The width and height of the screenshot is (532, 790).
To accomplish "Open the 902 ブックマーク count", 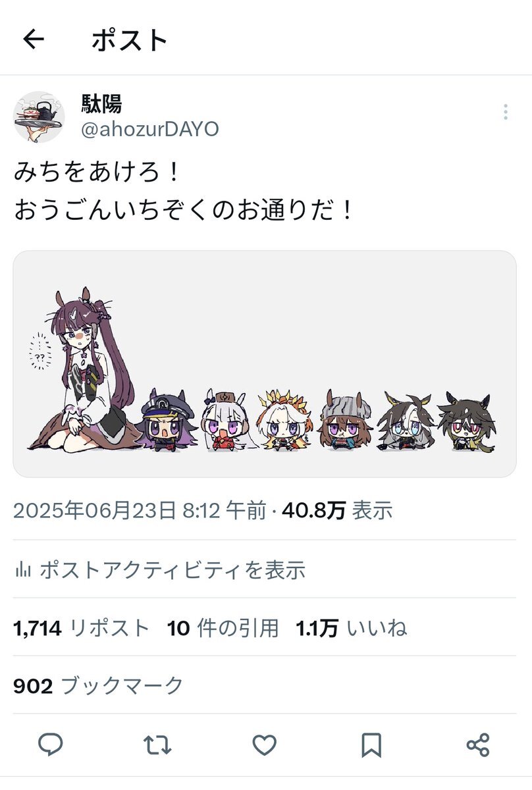I will pos(98,686).
